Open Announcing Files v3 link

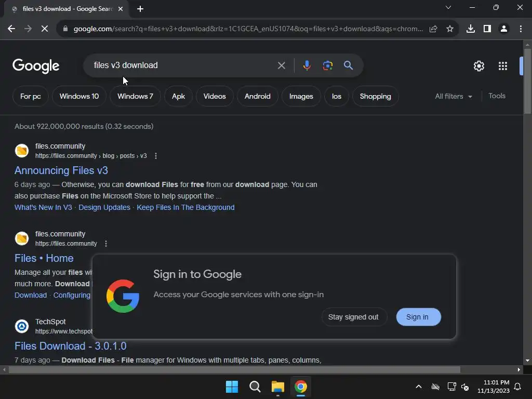pyautogui.click(x=61, y=170)
